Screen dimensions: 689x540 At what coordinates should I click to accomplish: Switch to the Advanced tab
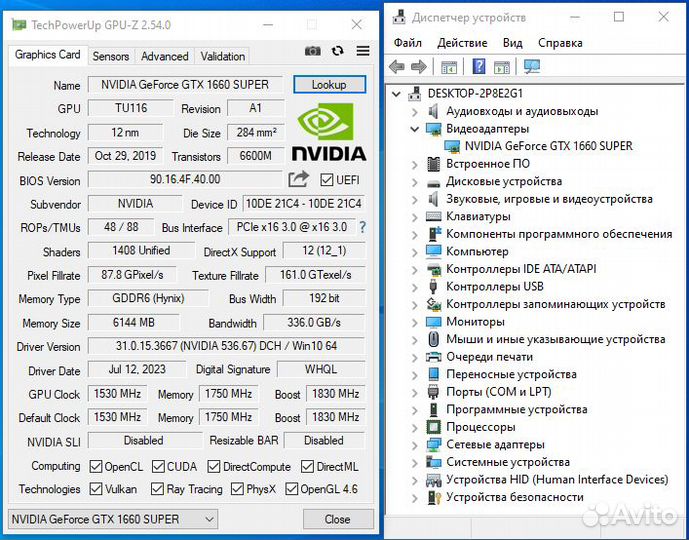point(164,56)
